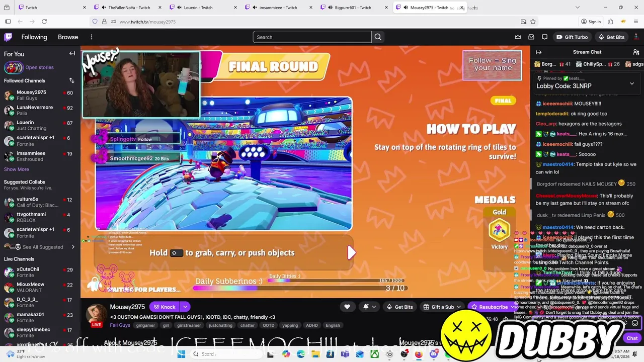Collapse the For You sidebar
The height and width of the screenshot is (362, 644).
pyautogui.click(x=72, y=53)
